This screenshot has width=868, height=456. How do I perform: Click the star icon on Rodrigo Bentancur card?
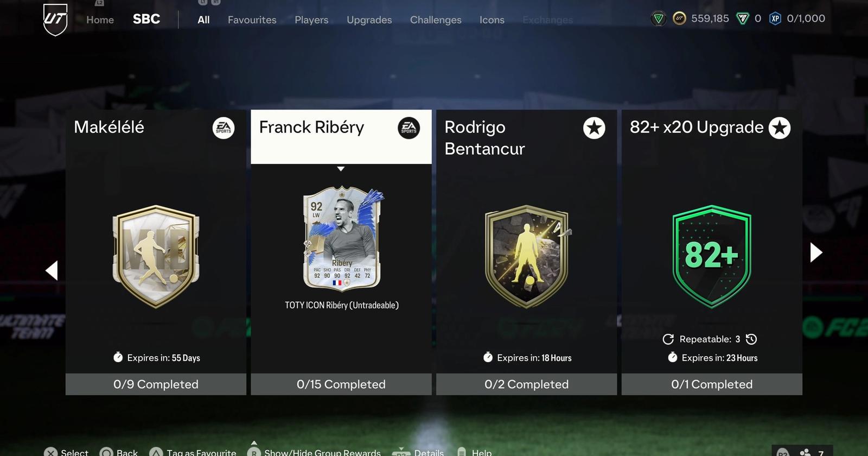click(x=594, y=128)
